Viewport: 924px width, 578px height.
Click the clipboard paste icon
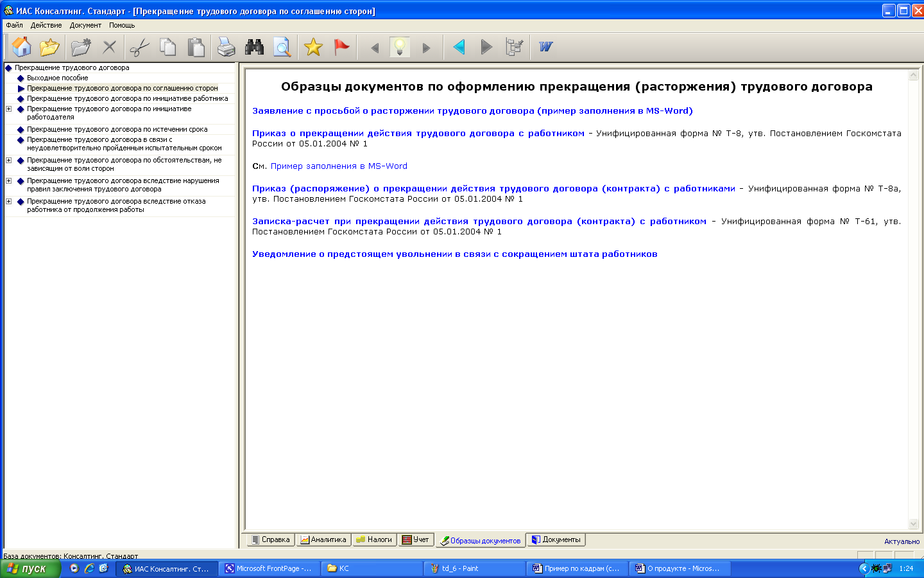[x=196, y=47]
